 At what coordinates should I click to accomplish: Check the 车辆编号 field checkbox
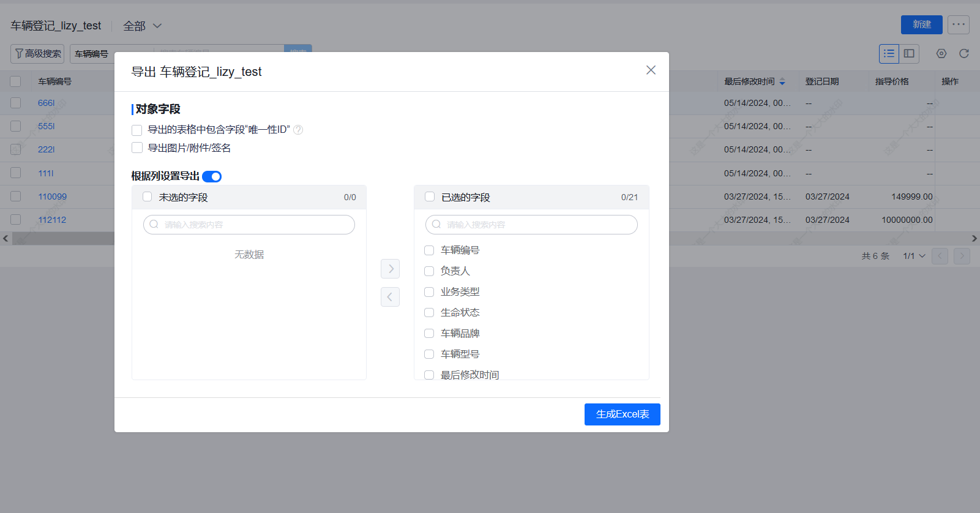(x=429, y=250)
